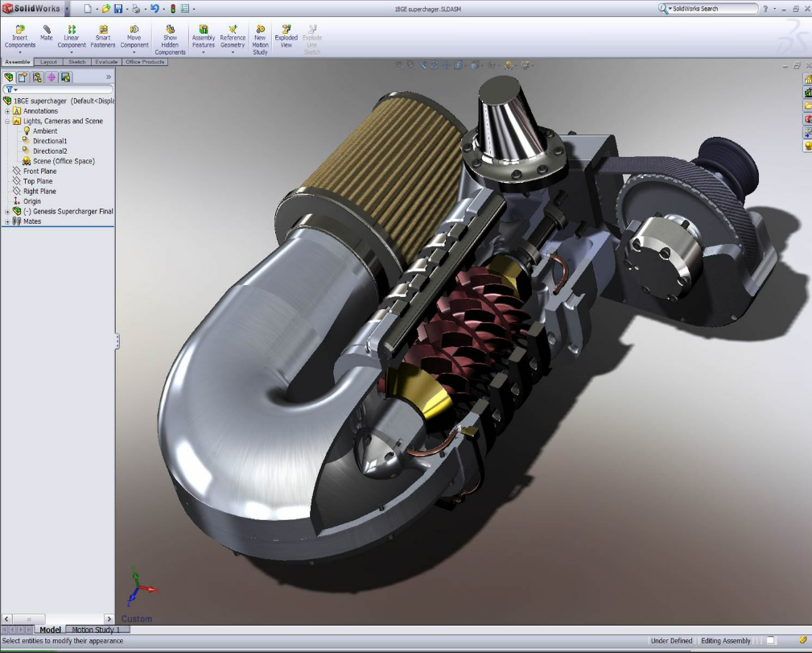Expand the Genesis Supercharger Final component

pos(7,211)
